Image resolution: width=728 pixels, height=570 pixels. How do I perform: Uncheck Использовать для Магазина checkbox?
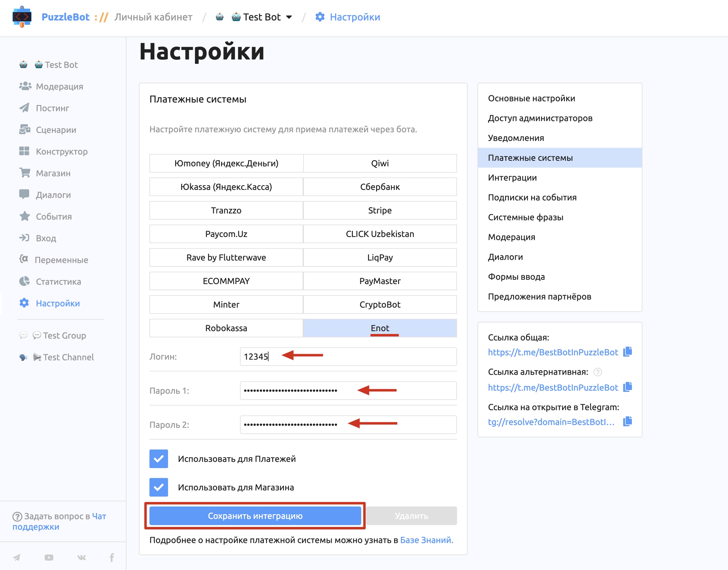159,487
